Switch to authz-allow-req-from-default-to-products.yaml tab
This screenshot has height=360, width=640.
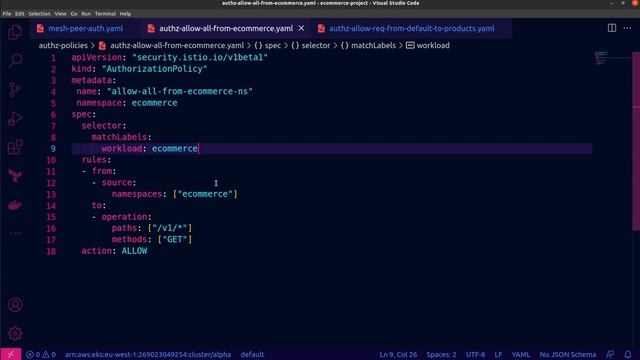pyautogui.click(x=411, y=28)
